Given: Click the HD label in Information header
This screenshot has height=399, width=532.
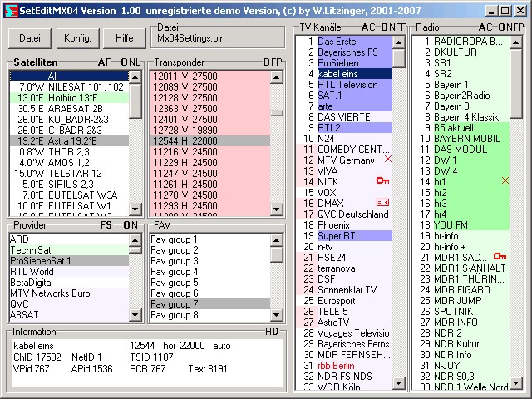Looking at the screenshot, I should (272, 332).
